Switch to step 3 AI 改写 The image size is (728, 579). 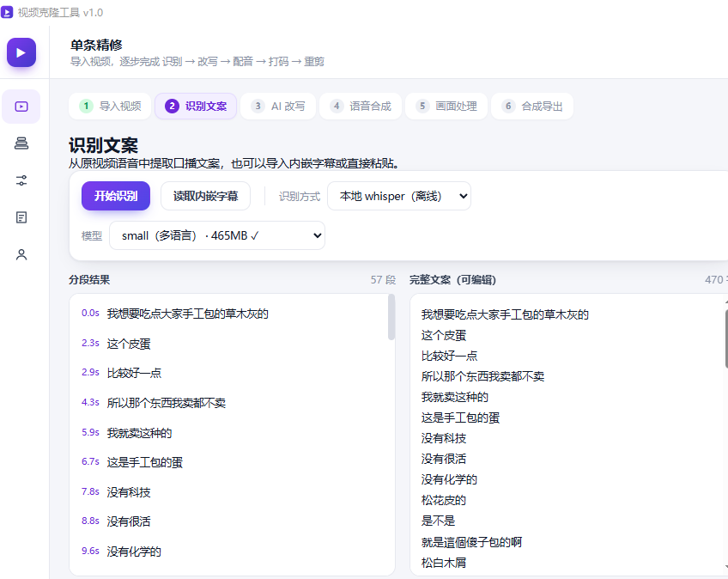[x=278, y=107]
